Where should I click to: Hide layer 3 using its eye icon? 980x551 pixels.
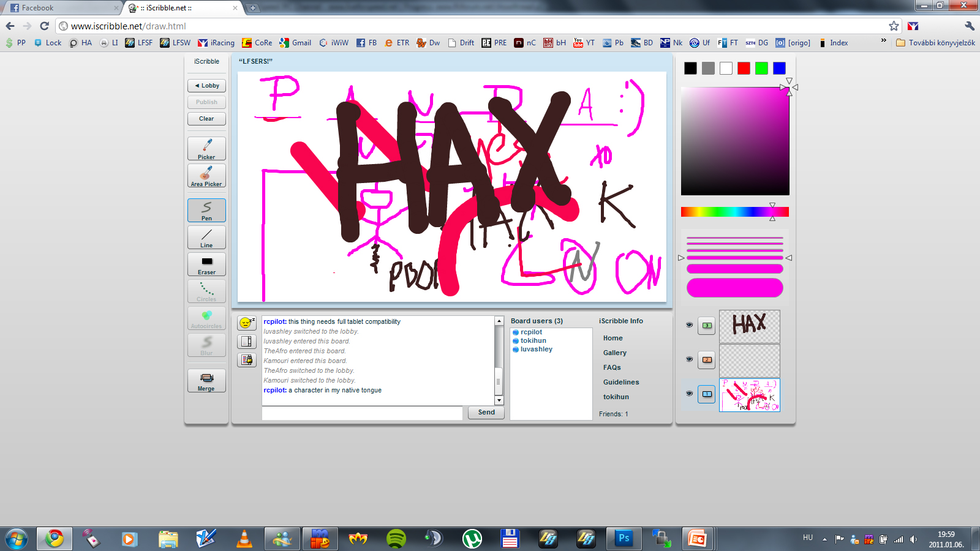pyautogui.click(x=689, y=325)
